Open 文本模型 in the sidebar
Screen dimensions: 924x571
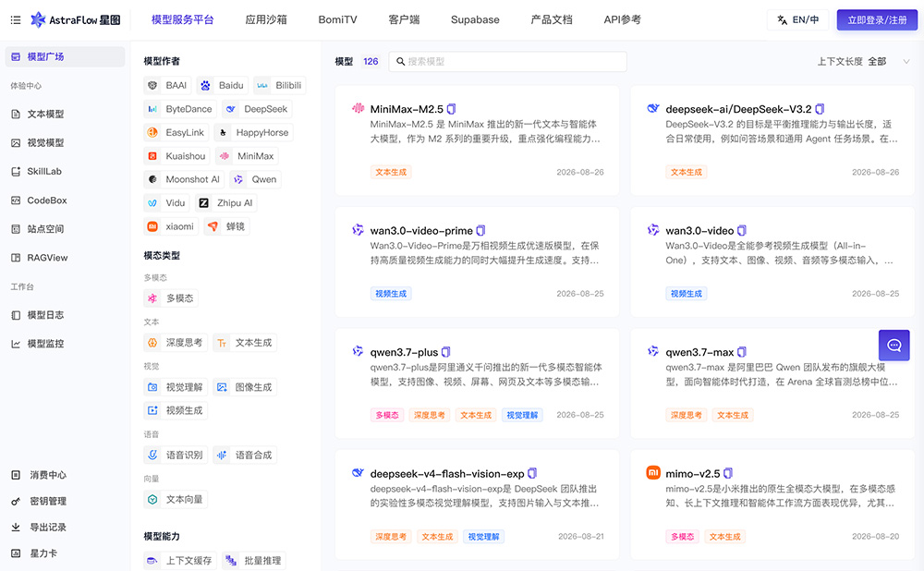pyautogui.click(x=65, y=115)
